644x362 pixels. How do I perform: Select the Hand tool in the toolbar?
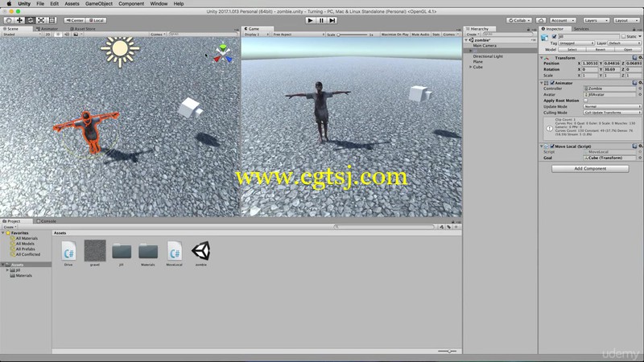(x=8, y=20)
